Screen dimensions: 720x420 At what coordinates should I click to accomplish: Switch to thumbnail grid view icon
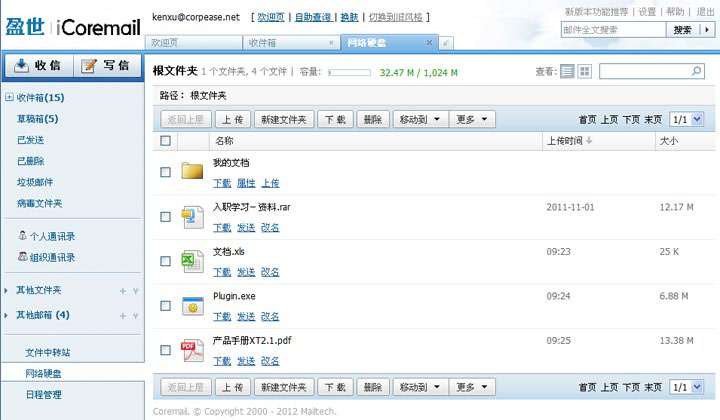(585, 72)
